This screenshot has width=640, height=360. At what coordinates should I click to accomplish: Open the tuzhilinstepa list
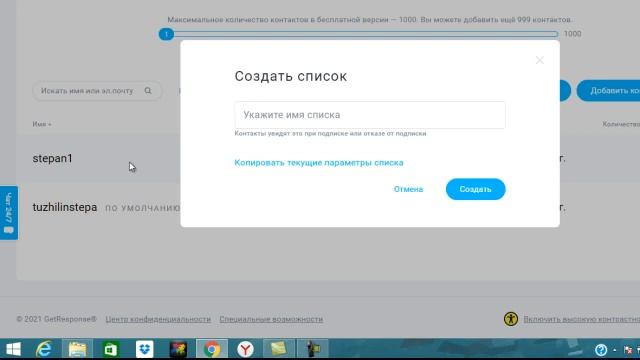point(65,207)
